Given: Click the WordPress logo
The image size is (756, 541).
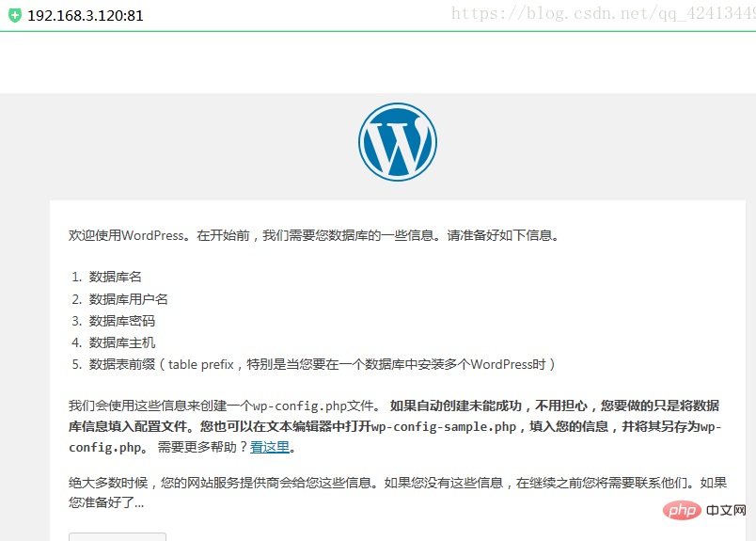Looking at the screenshot, I should point(398,142).
